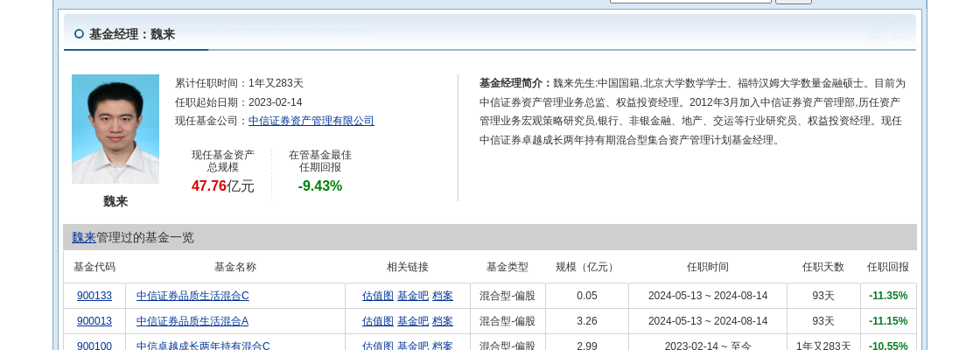980x350 pixels.
Task: Open 中信卓越成长两年持有混合C fund link
Action: pyautogui.click(x=203, y=346)
